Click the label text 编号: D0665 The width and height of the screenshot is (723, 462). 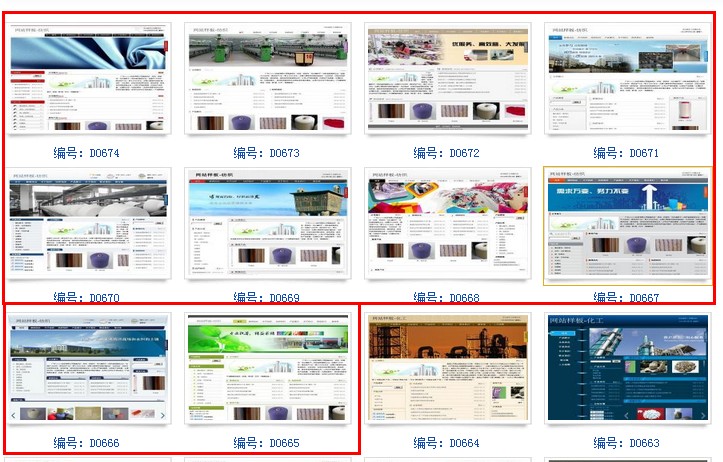(x=267, y=443)
